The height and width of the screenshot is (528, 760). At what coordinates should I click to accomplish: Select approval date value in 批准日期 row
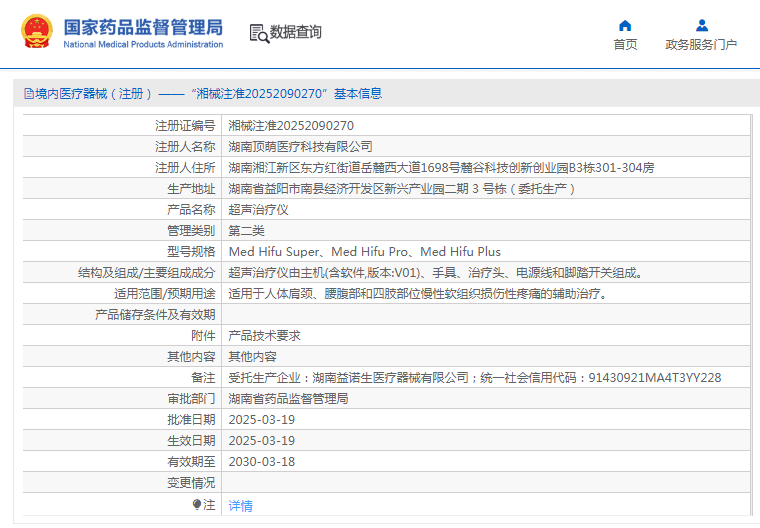click(x=261, y=420)
